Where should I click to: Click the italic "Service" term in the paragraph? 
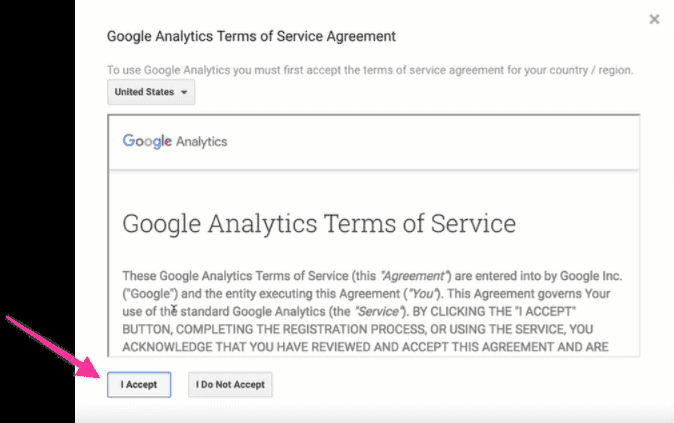(379, 311)
